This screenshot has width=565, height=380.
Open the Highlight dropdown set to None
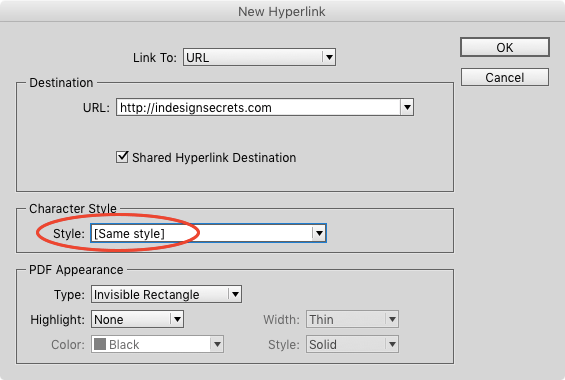(137, 319)
